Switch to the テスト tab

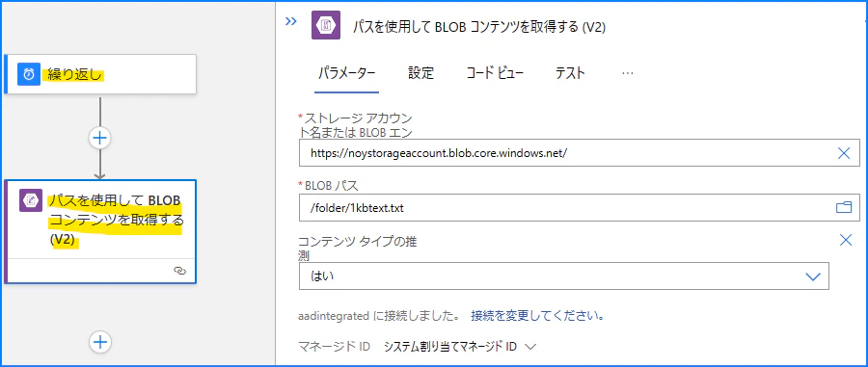coord(570,73)
